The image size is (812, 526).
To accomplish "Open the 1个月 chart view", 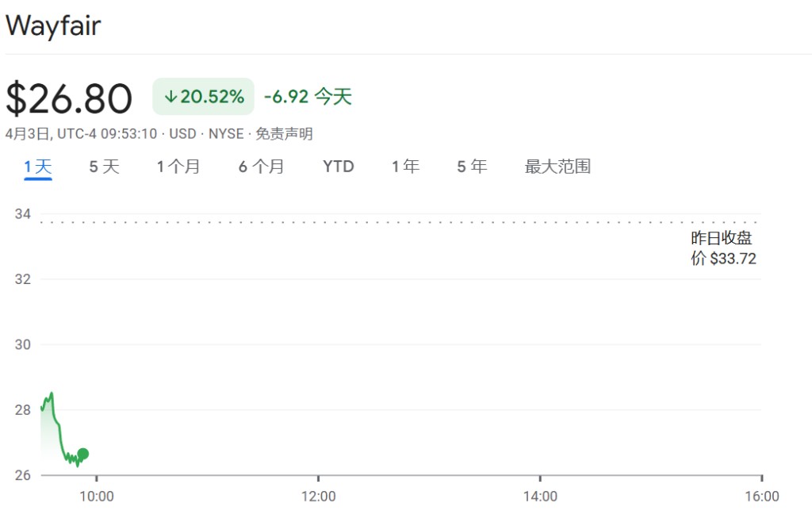I will pyautogui.click(x=178, y=167).
